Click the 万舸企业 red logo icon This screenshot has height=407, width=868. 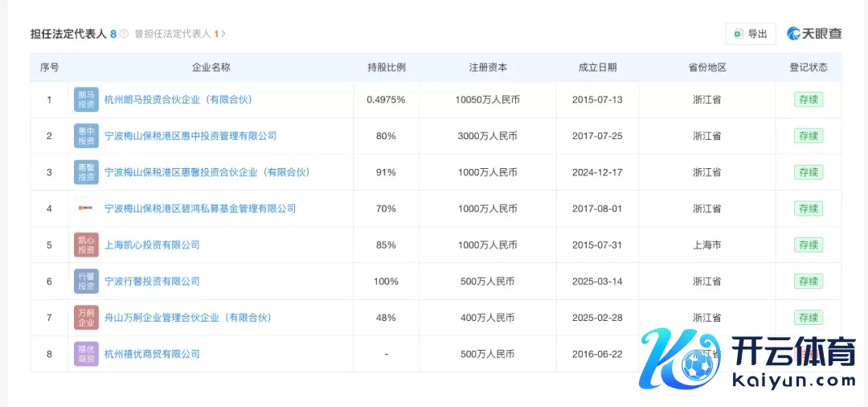click(86, 318)
